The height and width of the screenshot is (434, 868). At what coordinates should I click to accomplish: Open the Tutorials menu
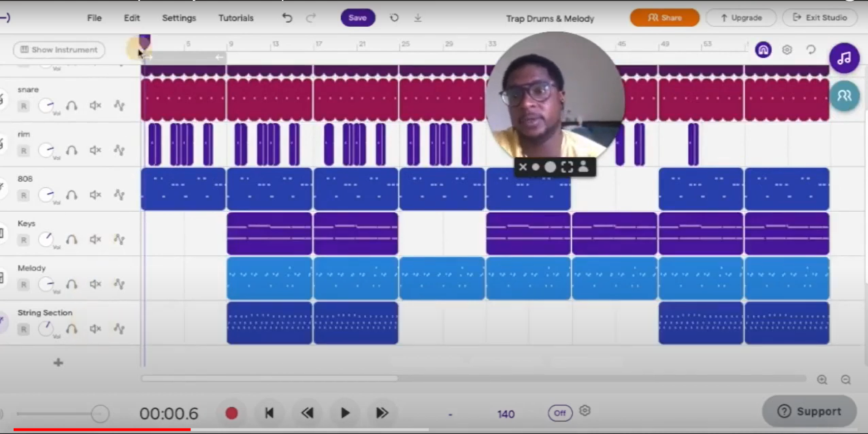coord(235,18)
